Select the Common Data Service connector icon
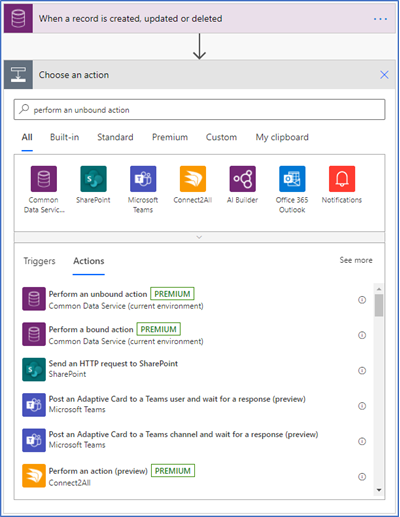 click(44, 179)
